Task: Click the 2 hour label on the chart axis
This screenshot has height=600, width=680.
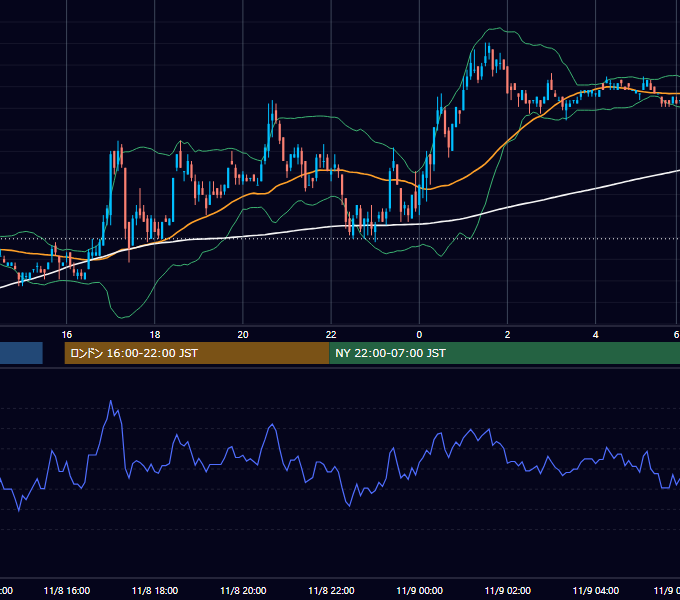Action: pos(507,335)
